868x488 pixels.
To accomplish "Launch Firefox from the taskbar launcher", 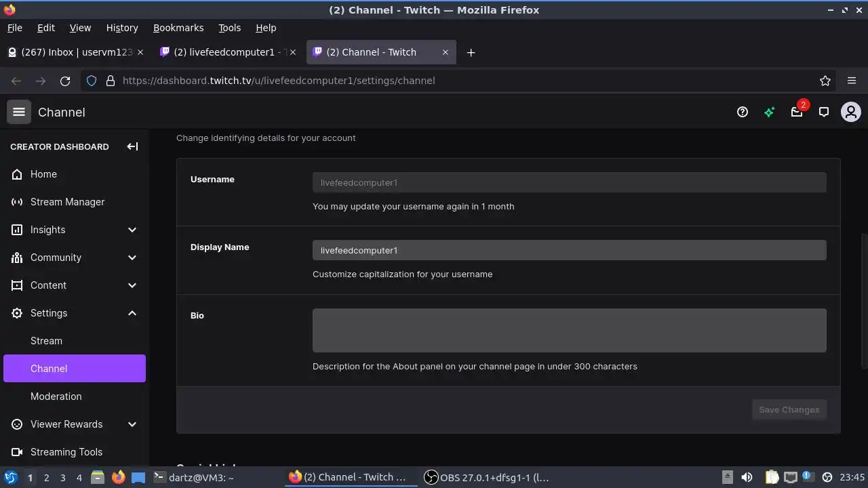I will pos(118,478).
